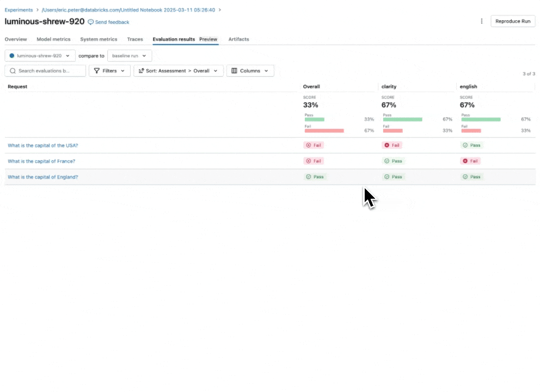
Task: Click the clarity Fail badge for USA row
Action: (x=392, y=145)
